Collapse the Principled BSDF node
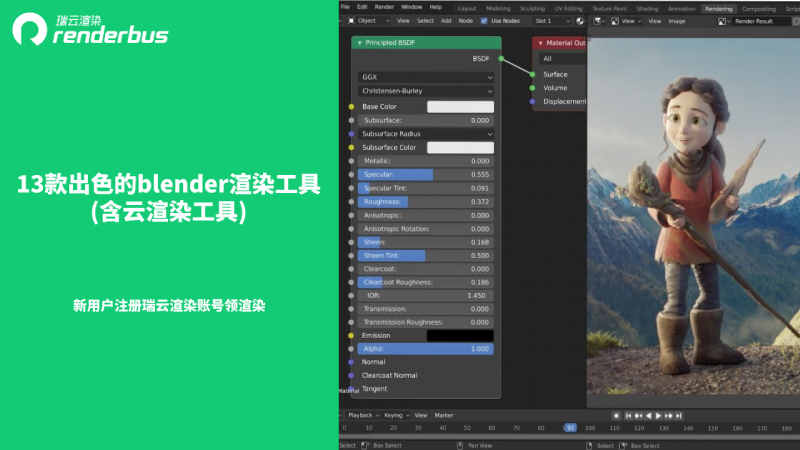 click(359, 44)
